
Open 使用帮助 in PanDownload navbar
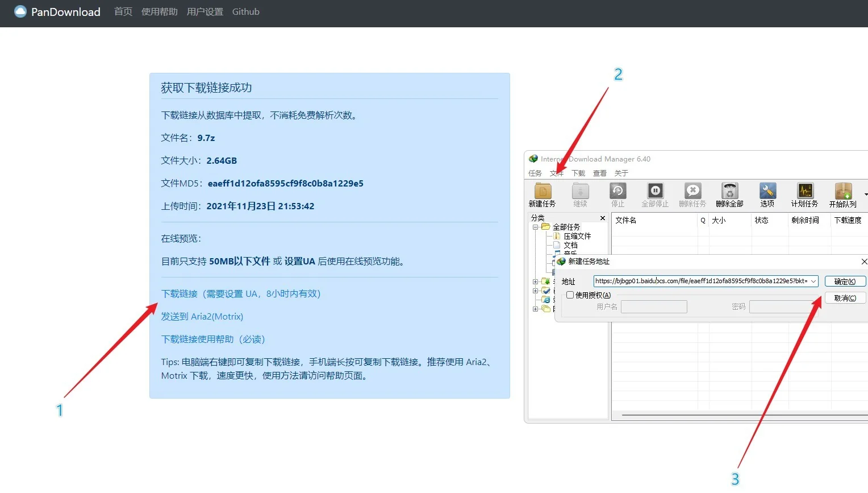click(160, 12)
